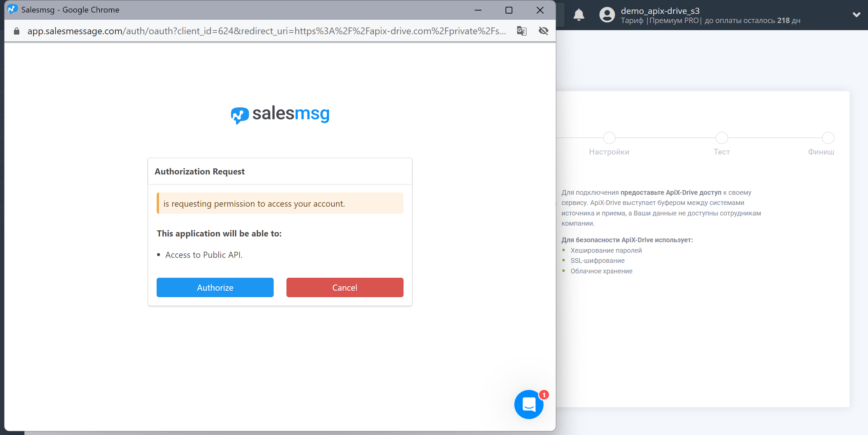Expand the demo_apix-drive_s3 account dropdown
The height and width of the screenshot is (435, 868).
[856, 15]
